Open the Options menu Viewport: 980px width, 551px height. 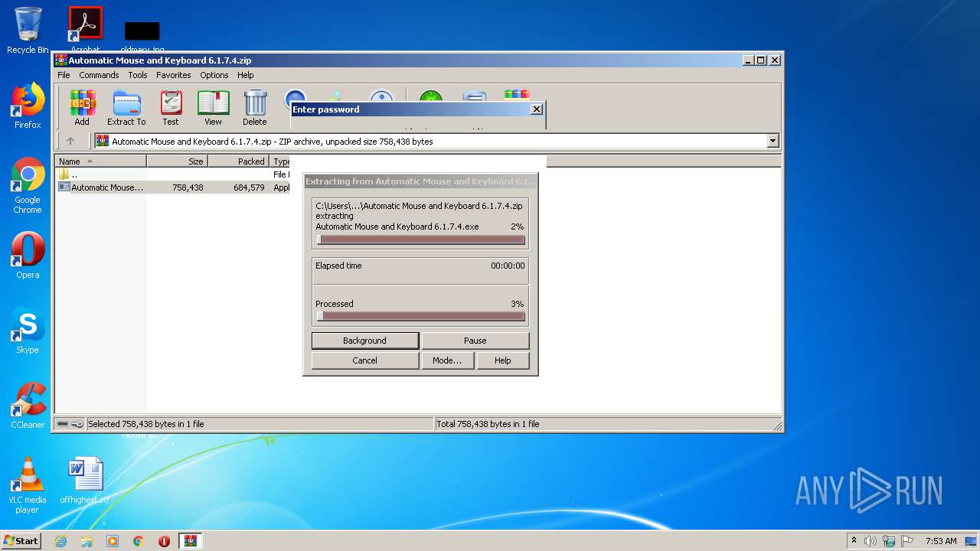coord(214,75)
